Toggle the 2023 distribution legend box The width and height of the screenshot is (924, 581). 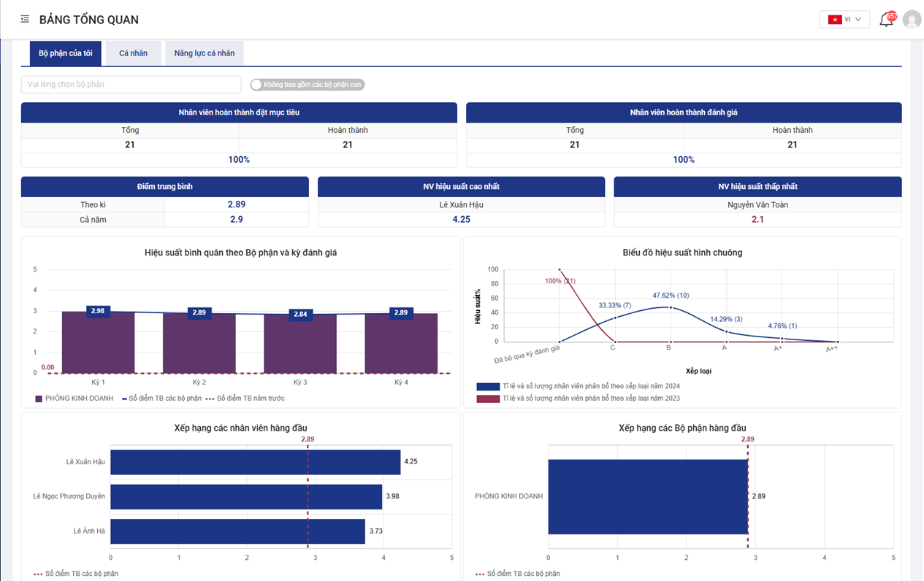pyautogui.click(x=487, y=399)
